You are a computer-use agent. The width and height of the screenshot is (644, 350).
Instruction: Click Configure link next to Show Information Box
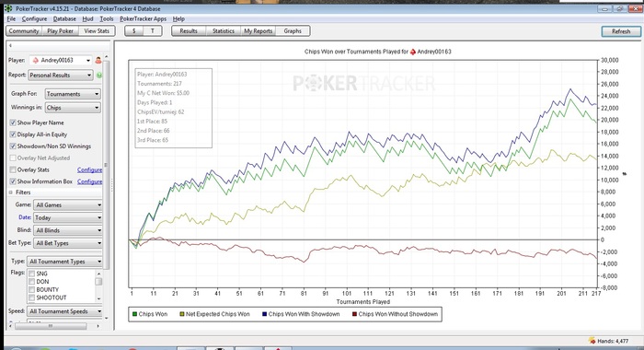(x=89, y=181)
